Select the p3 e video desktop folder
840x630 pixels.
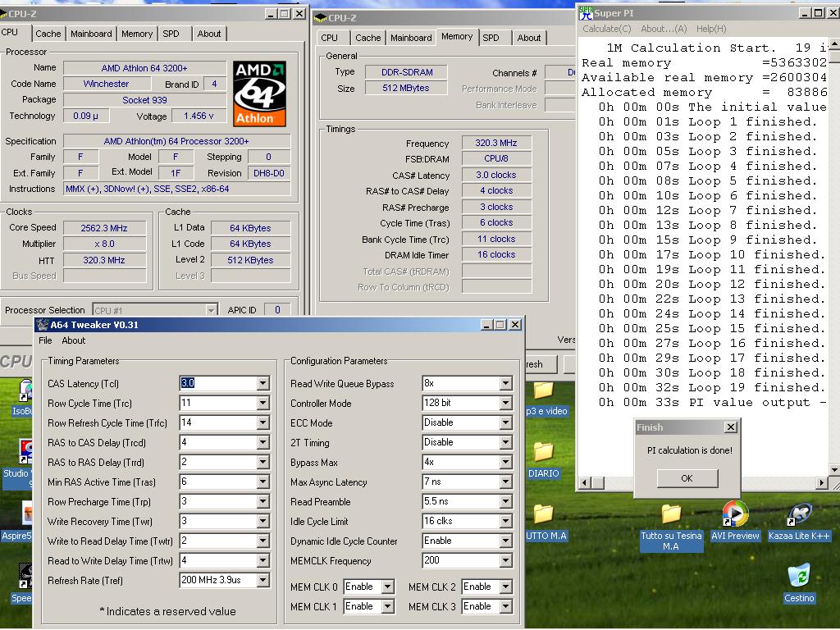pyautogui.click(x=543, y=390)
